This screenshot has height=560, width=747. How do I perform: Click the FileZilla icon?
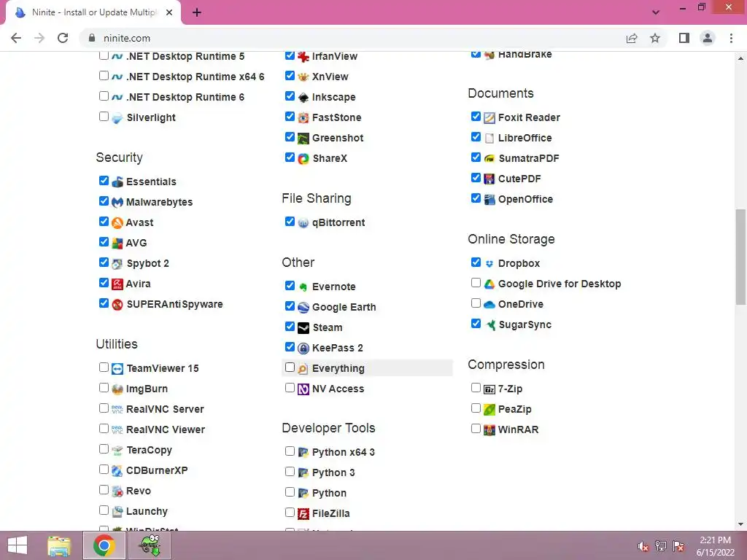303,514
